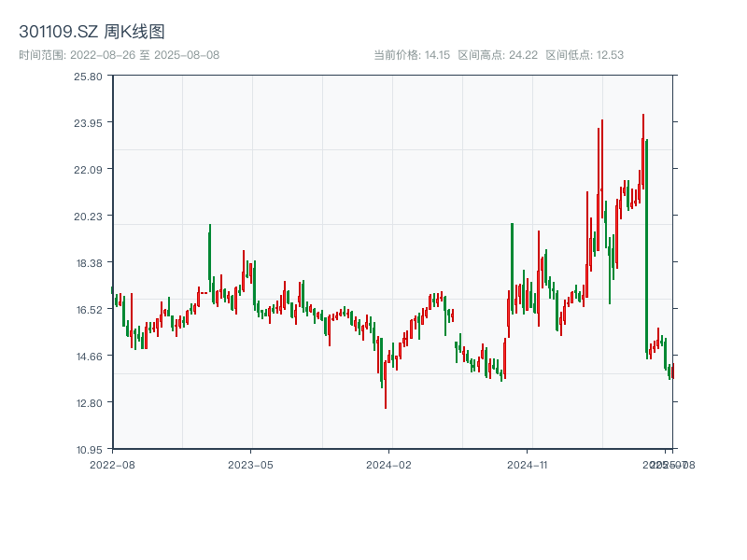
Task: Click the x-axis label 2022-08
Action: pyautogui.click(x=112, y=465)
